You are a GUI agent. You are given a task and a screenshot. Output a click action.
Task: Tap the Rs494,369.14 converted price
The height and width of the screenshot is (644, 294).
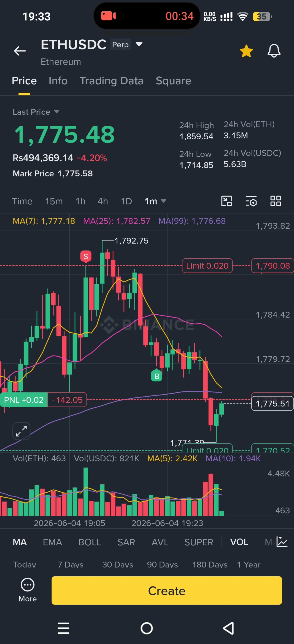43,158
